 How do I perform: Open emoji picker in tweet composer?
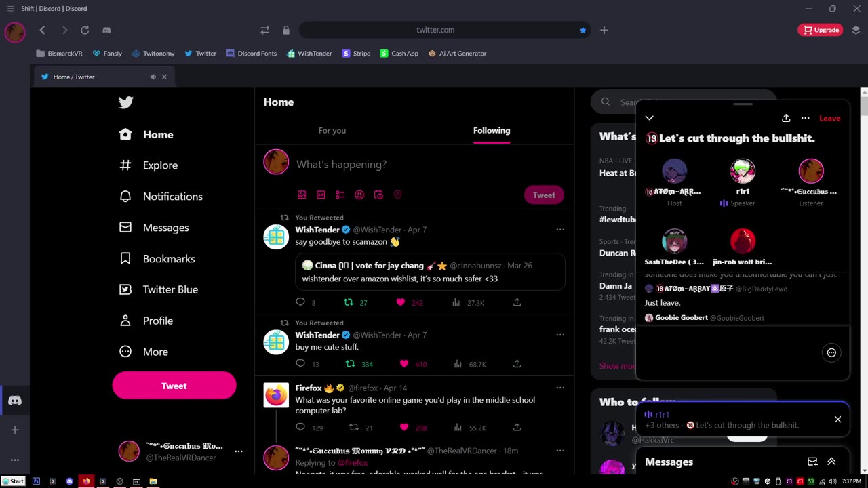tap(359, 195)
